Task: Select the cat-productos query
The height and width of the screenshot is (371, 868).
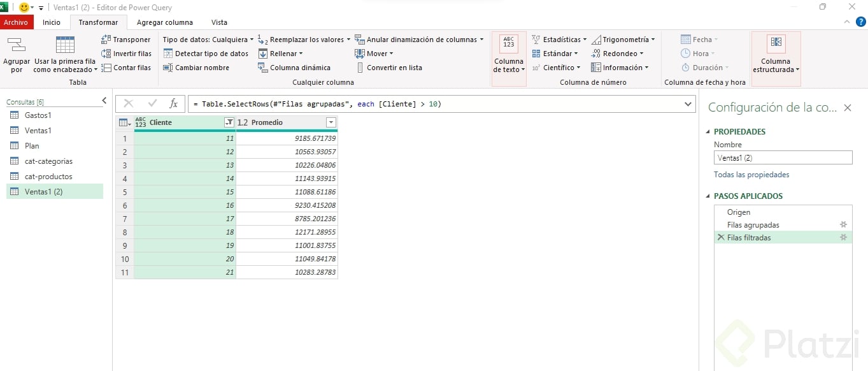Action: (55, 177)
